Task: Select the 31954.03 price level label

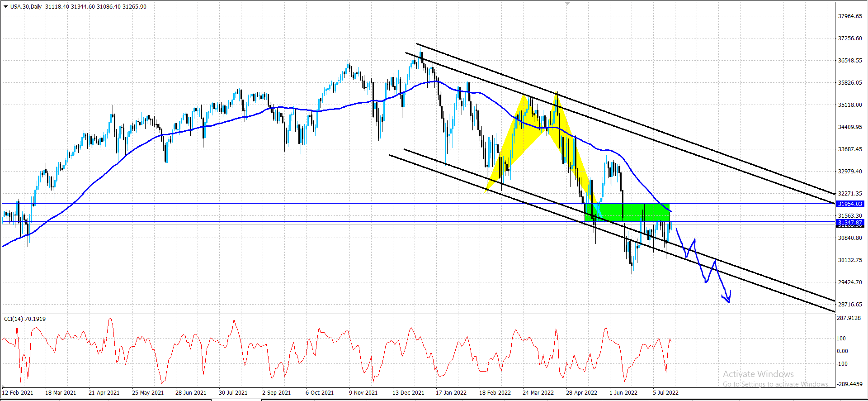Action: tap(849, 204)
